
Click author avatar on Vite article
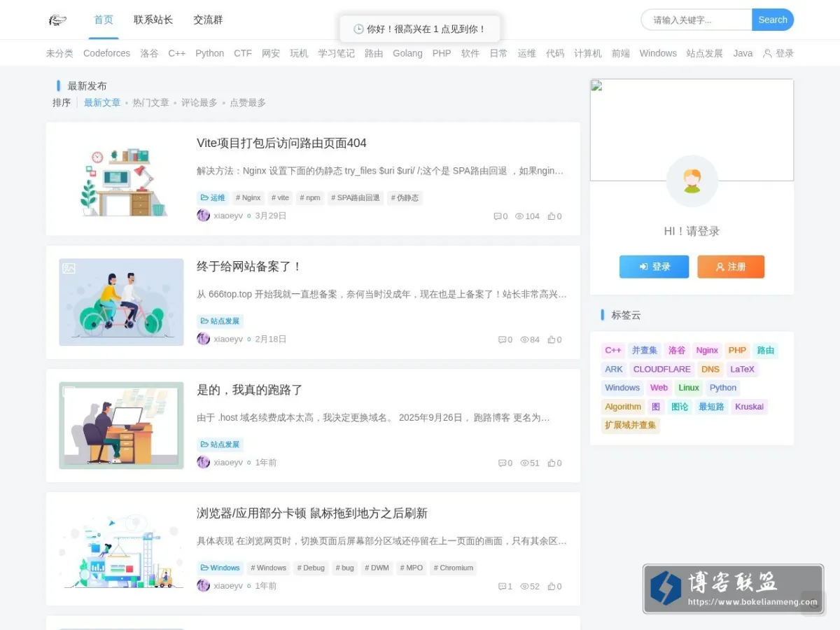(x=203, y=216)
